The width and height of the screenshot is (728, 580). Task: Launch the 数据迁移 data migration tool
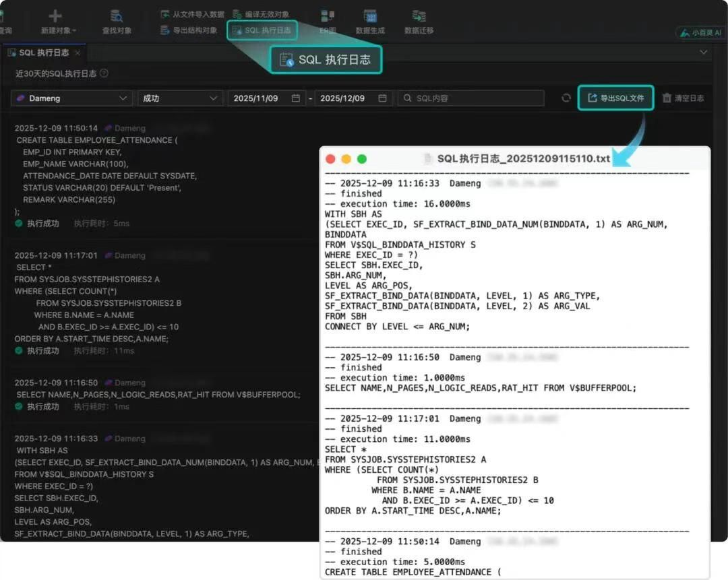pyautogui.click(x=419, y=22)
